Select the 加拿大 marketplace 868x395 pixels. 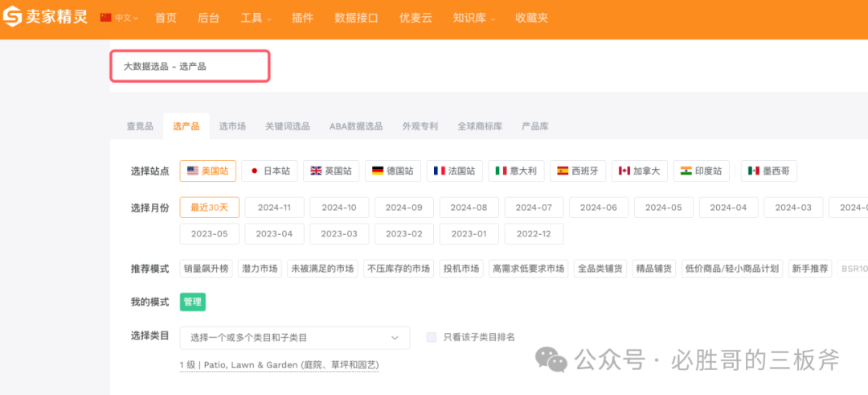tap(640, 171)
